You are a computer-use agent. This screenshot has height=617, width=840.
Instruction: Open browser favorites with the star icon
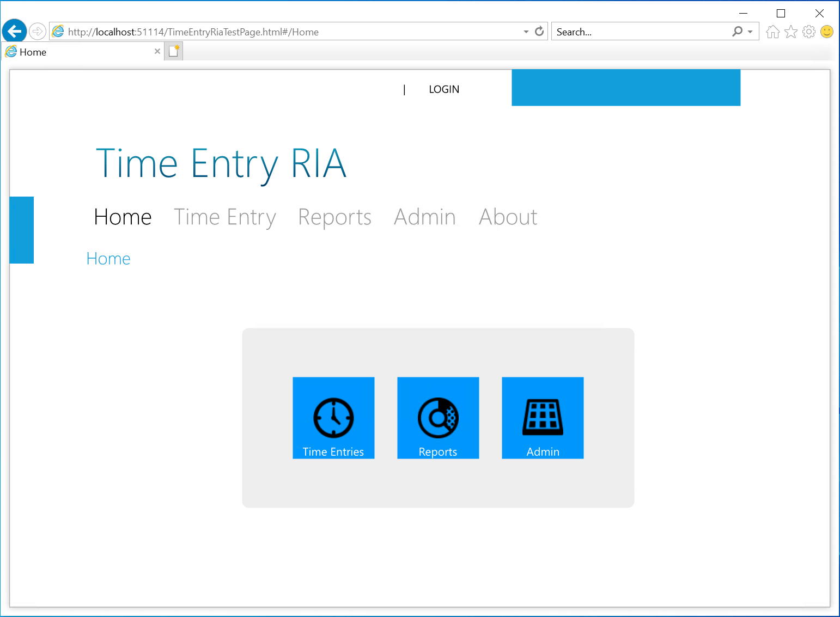point(790,32)
